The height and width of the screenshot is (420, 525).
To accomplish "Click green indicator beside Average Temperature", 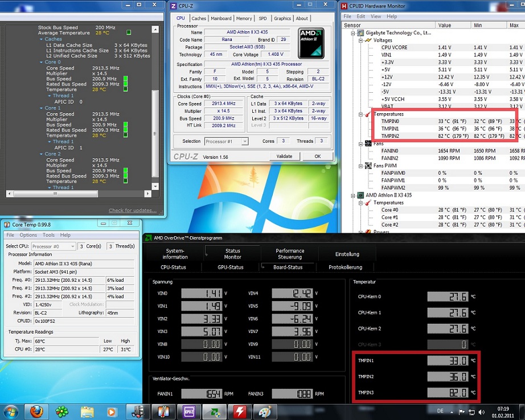I will click(129, 32).
